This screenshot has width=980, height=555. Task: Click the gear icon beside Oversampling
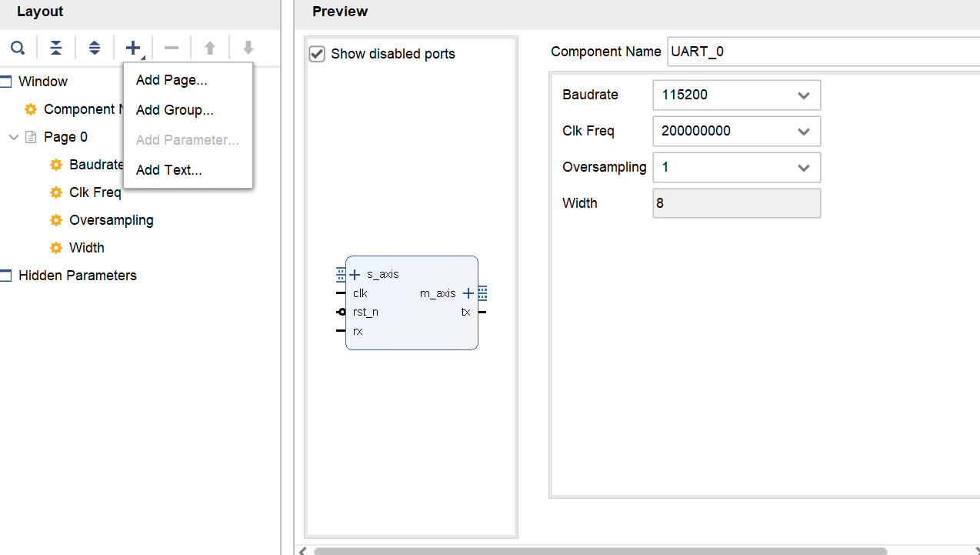tap(56, 220)
